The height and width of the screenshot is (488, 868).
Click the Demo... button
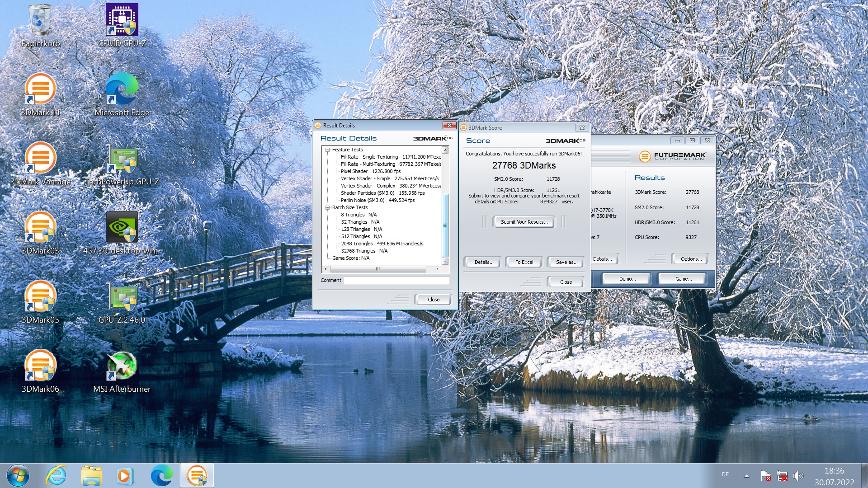tap(627, 279)
